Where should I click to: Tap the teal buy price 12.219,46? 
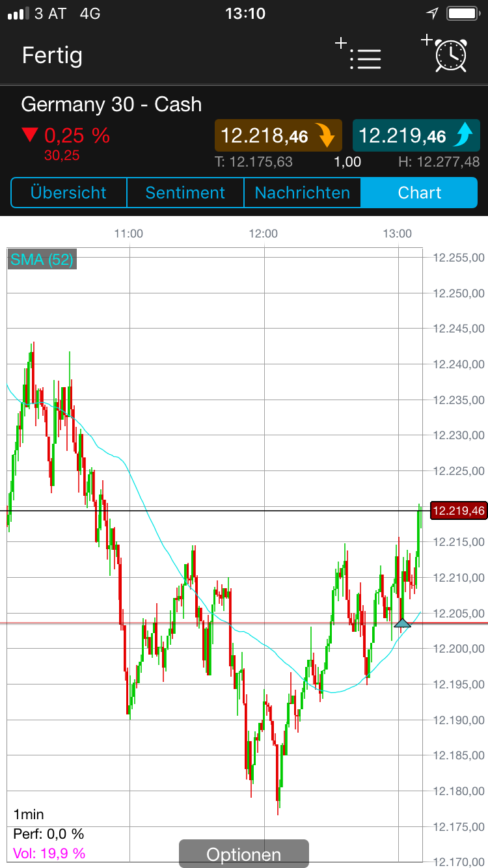click(x=416, y=135)
